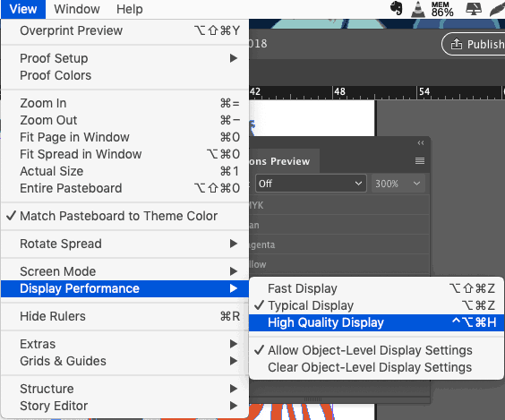Expand the Grids & Guides submenu
The width and height of the screenshot is (505, 420).
click(124, 361)
